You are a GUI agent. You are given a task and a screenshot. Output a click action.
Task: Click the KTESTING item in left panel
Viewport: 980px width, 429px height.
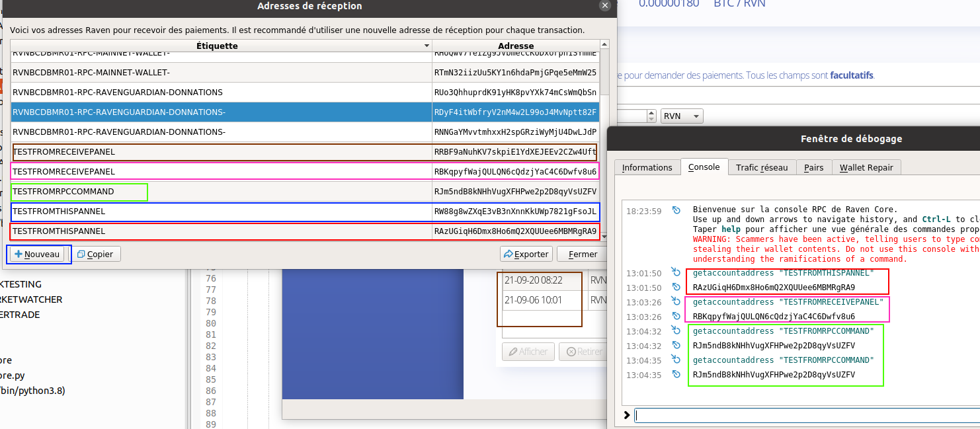[x=21, y=284]
